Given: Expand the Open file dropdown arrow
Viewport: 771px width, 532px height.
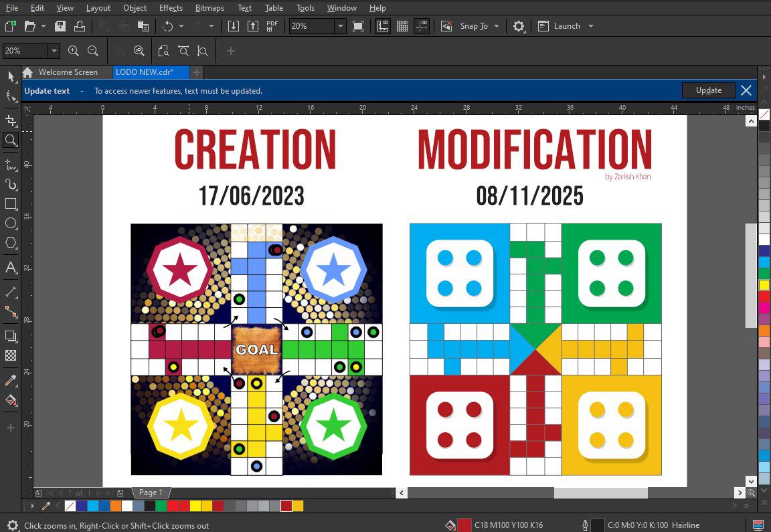Looking at the screenshot, I should coord(44,26).
